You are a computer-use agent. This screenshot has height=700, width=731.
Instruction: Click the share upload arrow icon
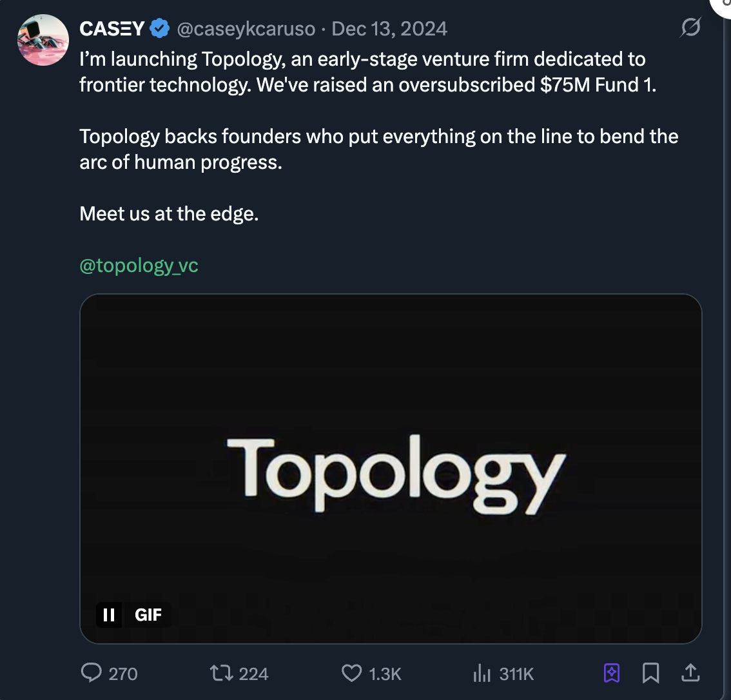[x=690, y=674]
